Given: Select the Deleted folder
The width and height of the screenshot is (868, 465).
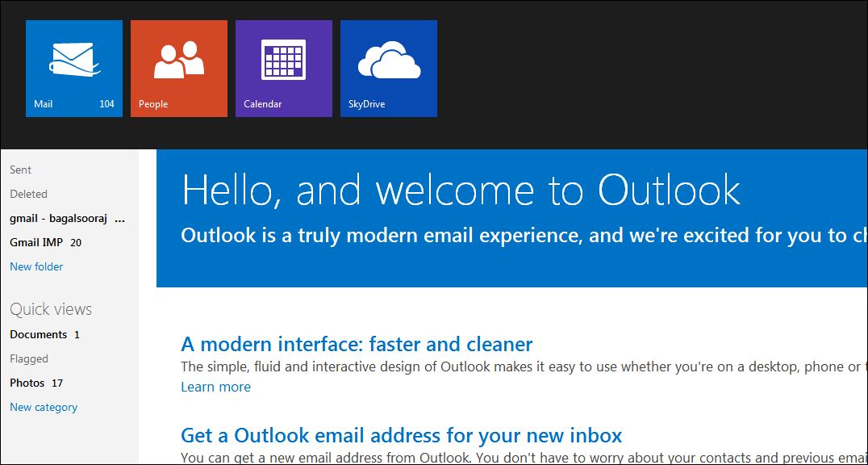Looking at the screenshot, I should tap(28, 194).
